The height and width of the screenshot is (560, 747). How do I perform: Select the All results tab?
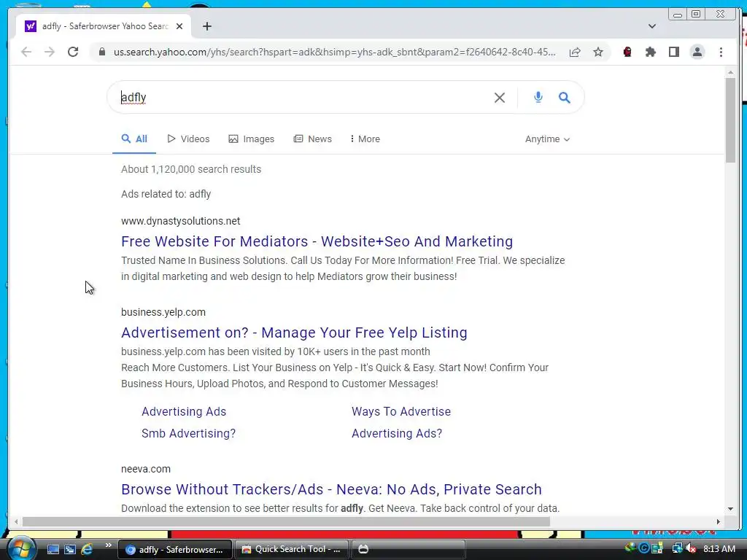(134, 139)
